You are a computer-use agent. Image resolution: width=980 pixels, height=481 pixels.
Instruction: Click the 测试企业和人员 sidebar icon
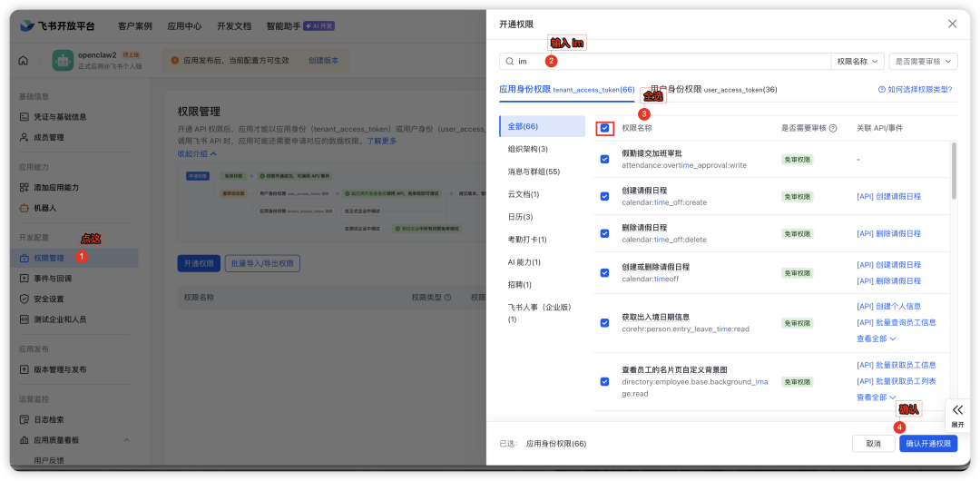click(24, 319)
